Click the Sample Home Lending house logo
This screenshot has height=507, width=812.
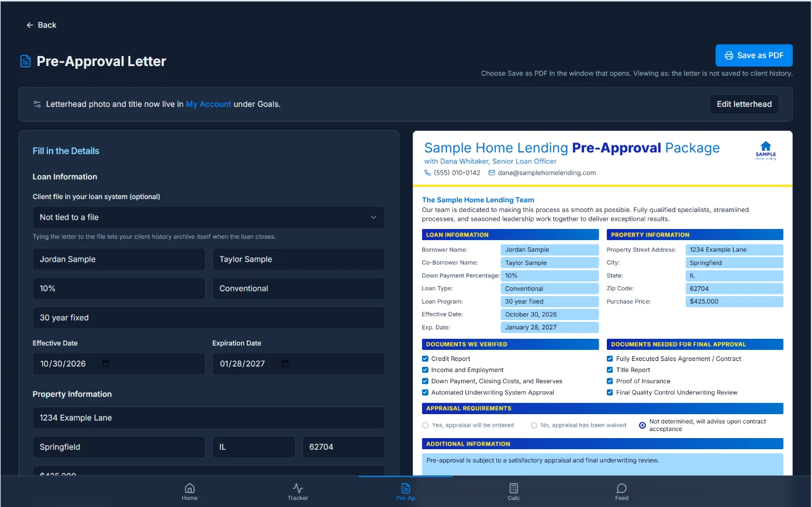coord(766,150)
